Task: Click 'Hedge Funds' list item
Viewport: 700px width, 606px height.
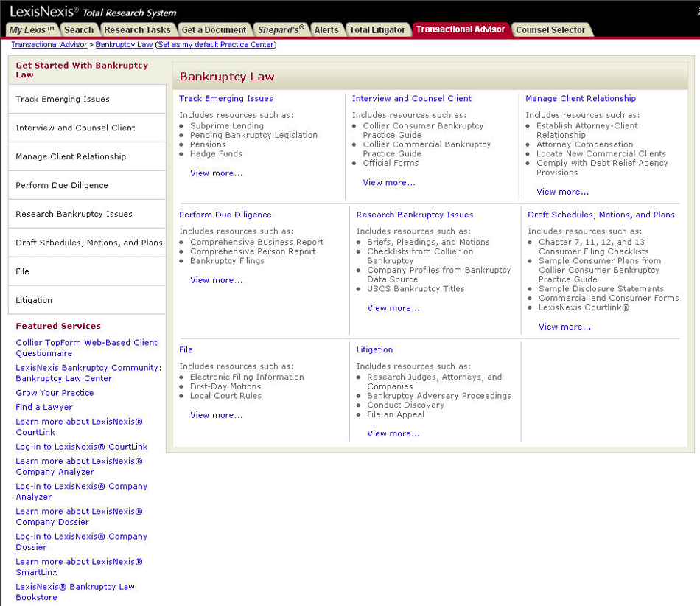Action: [216, 153]
